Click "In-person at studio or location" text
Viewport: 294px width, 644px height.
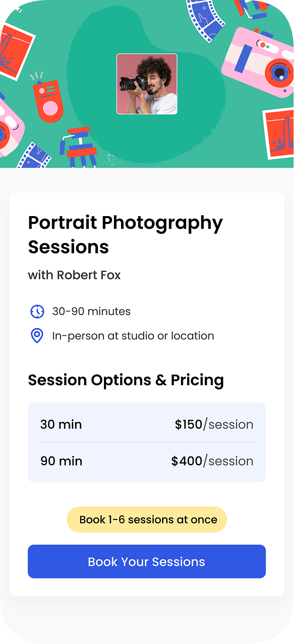click(133, 336)
